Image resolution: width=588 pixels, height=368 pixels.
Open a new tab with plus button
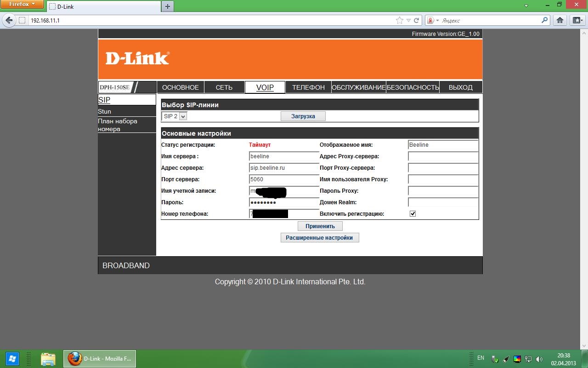point(168,6)
